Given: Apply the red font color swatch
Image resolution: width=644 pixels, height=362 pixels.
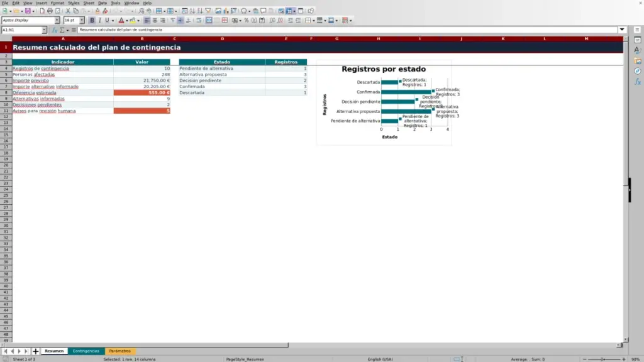Looking at the screenshot, I should point(121,20).
